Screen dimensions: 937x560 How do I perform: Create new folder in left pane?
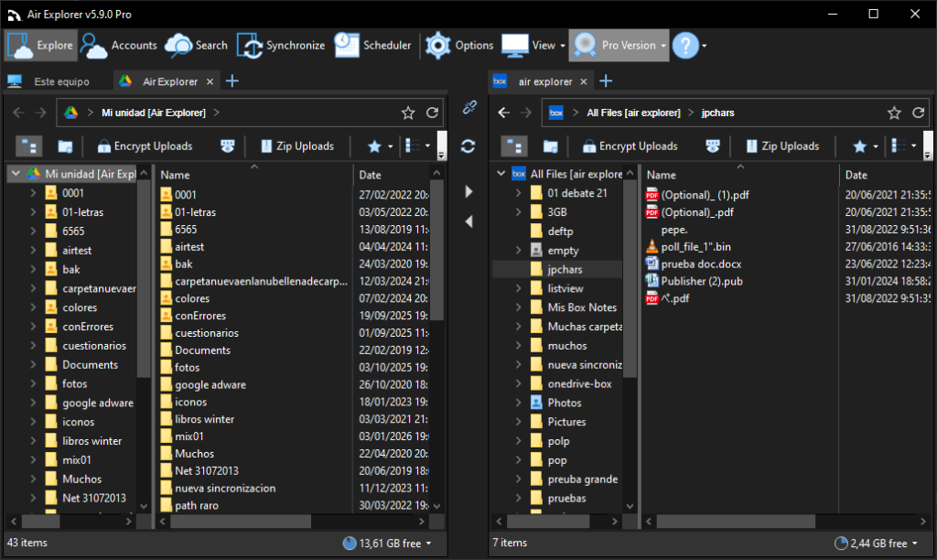click(x=65, y=145)
